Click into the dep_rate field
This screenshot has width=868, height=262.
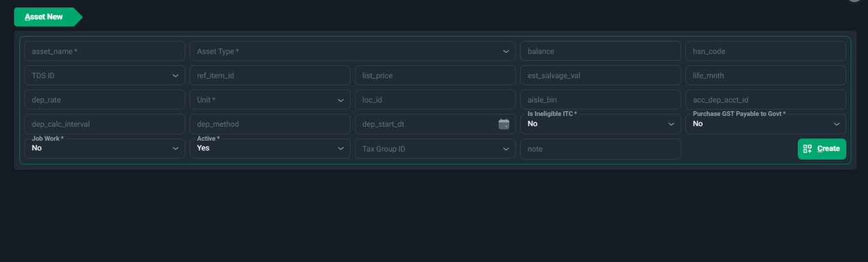pyautogui.click(x=104, y=100)
